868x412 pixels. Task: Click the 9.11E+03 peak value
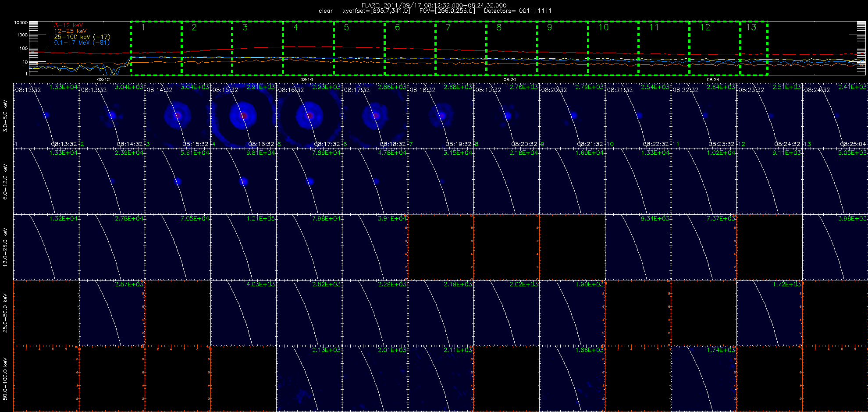787,153
